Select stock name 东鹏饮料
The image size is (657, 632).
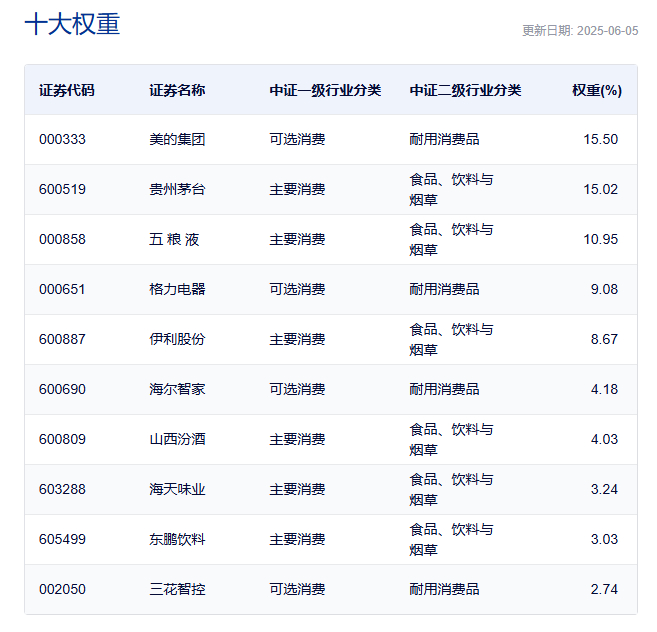click(177, 539)
